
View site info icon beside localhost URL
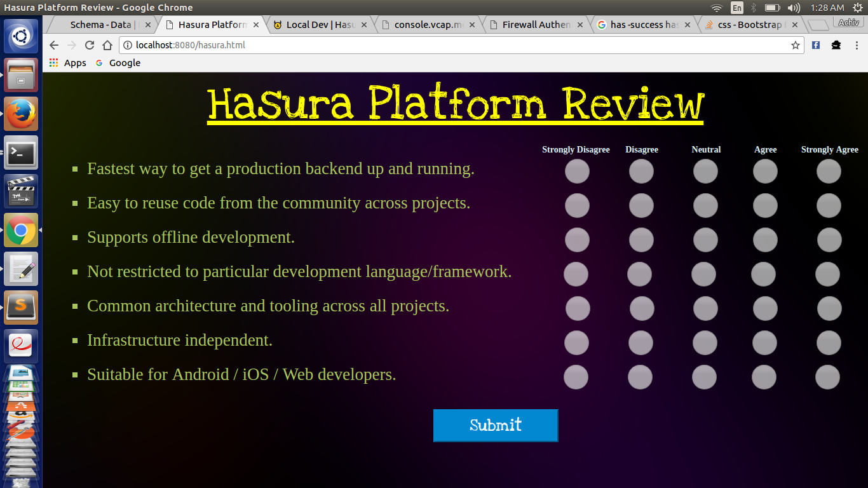127,45
